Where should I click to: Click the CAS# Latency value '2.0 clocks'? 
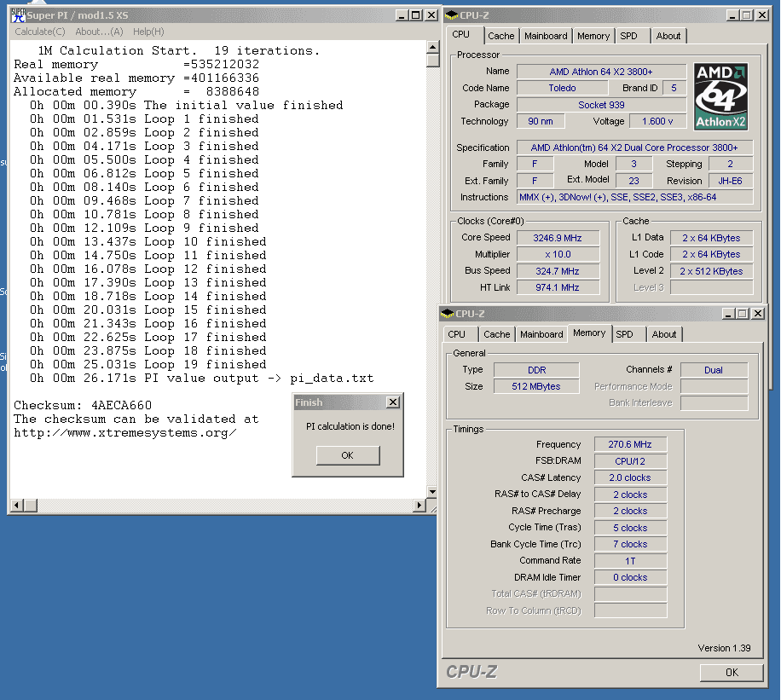[630, 477]
